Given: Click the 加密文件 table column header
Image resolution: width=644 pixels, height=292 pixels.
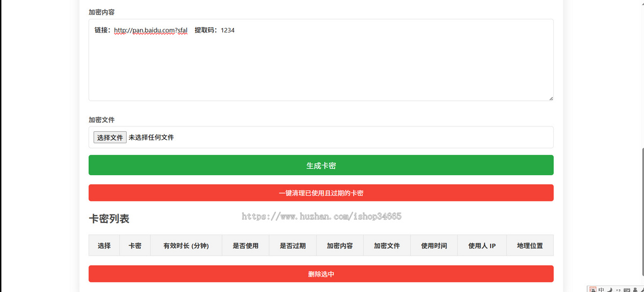Looking at the screenshot, I should click(387, 246).
